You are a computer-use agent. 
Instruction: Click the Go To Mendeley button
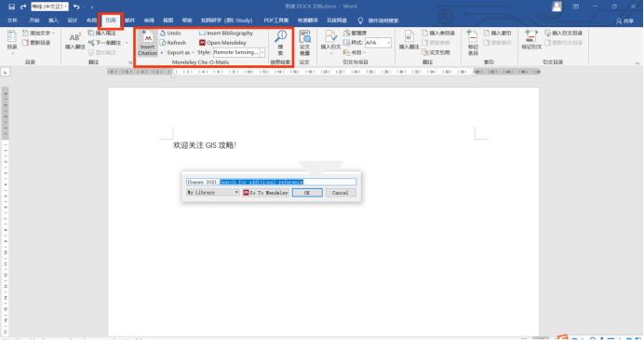click(265, 193)
